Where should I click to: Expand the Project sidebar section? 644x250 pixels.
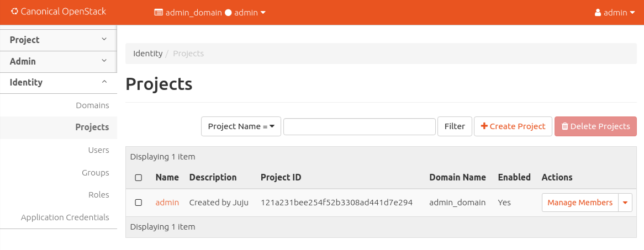(58, 40)
